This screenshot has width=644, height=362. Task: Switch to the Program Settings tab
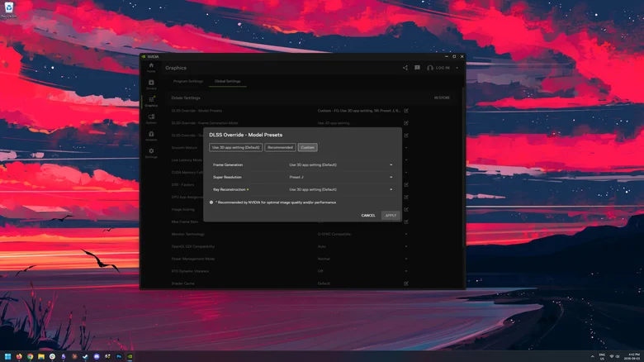[188, 81]
